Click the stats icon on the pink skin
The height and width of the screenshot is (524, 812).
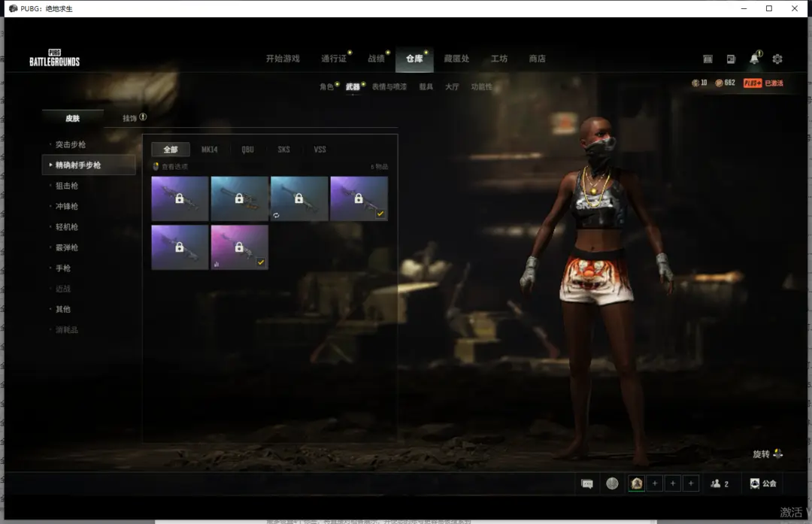217,264
